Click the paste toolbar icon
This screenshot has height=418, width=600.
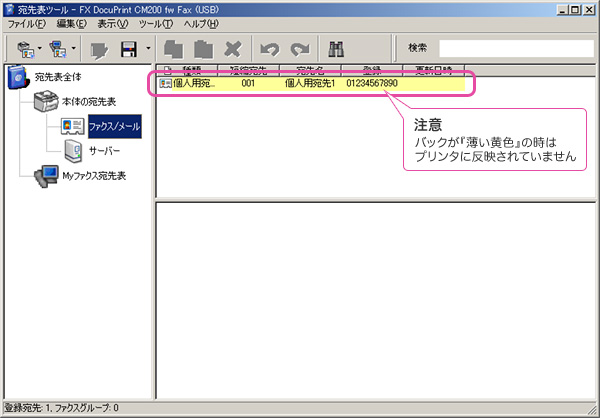[x=203, y=47]
